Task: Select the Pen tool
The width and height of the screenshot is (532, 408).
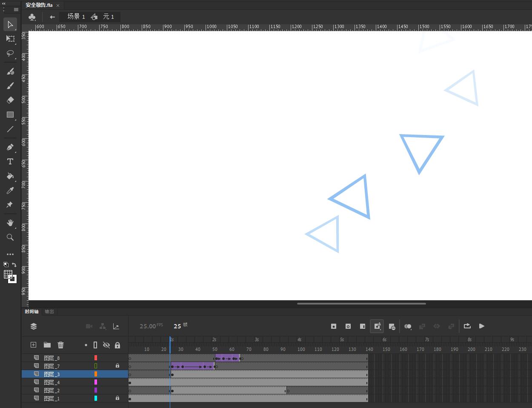Action: tap(10, 147)
